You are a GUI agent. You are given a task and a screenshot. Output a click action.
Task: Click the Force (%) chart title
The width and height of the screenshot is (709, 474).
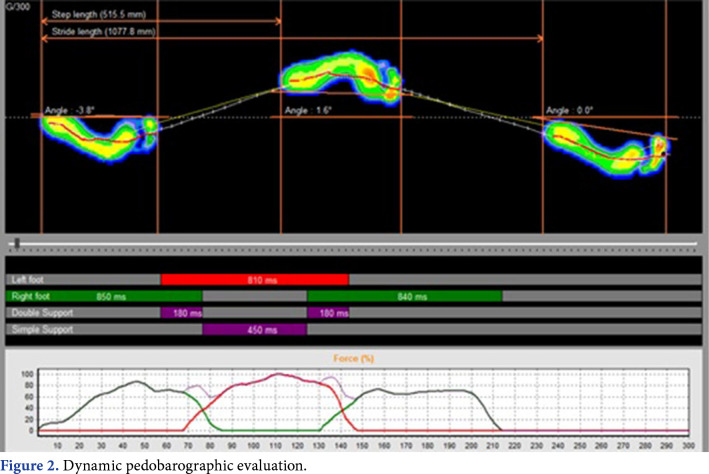[x=354, y=359]
